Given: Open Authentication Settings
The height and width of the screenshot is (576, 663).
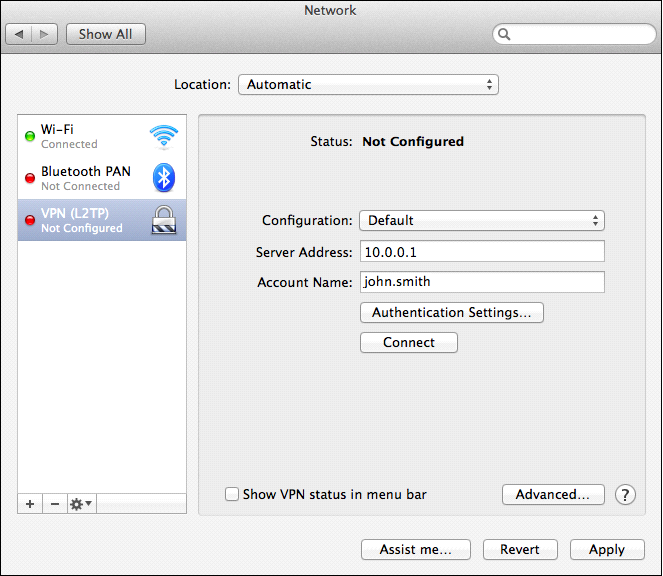Looking at the screenshot, I should click(452, 313).
